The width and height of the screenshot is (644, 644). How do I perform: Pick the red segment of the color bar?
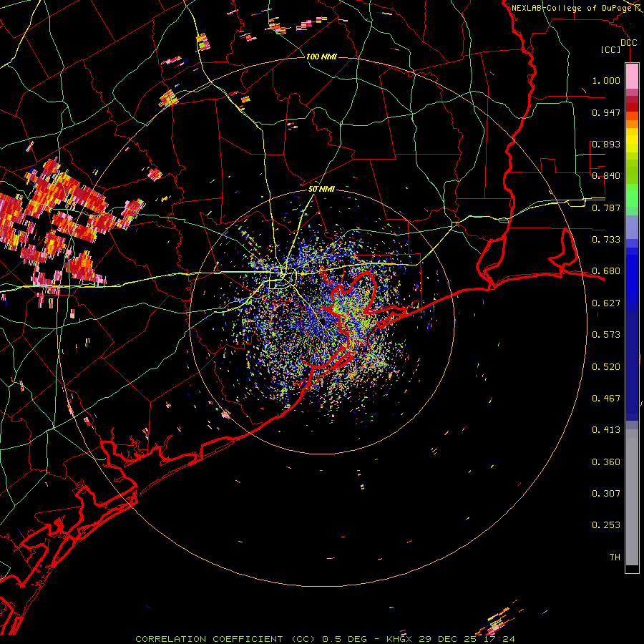click(632, 107)
